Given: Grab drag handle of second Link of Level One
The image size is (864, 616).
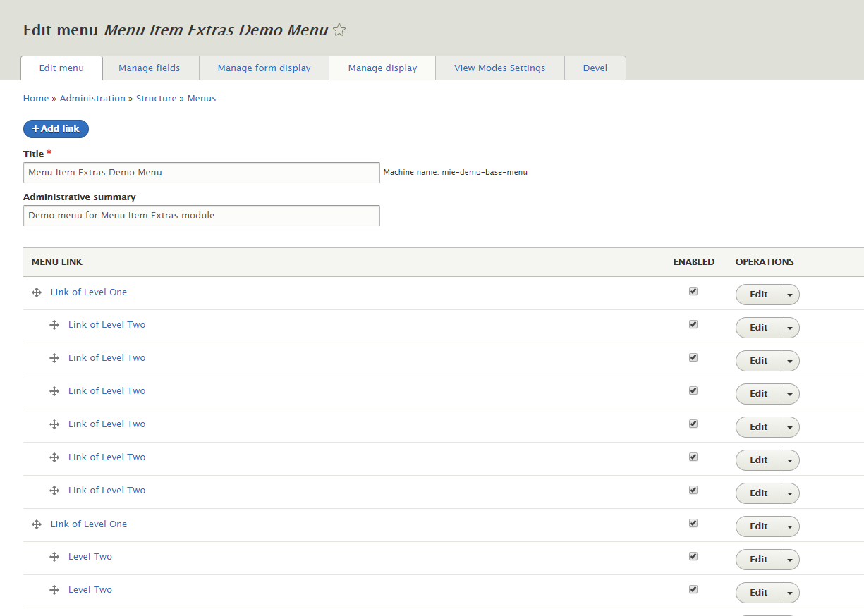Looking at the screenshot, I should [x=37, y=524].
